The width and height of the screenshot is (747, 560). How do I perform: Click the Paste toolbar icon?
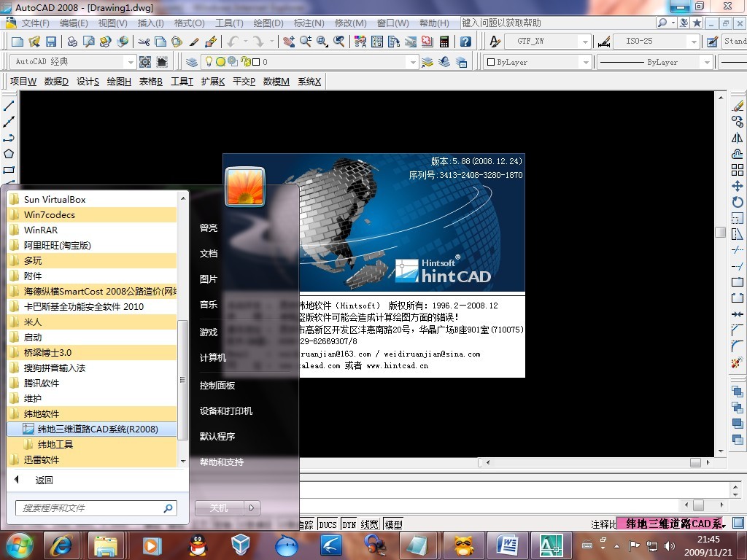tap(177, 42)
